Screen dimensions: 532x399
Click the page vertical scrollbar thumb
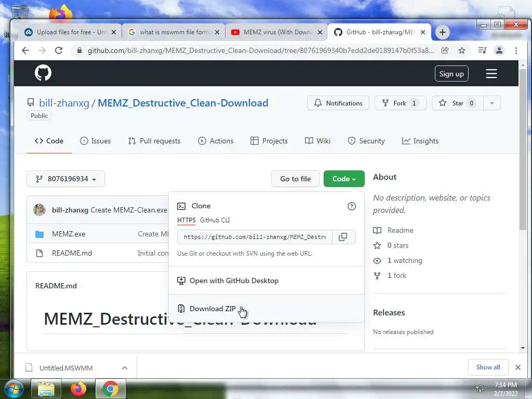point(523,149)
